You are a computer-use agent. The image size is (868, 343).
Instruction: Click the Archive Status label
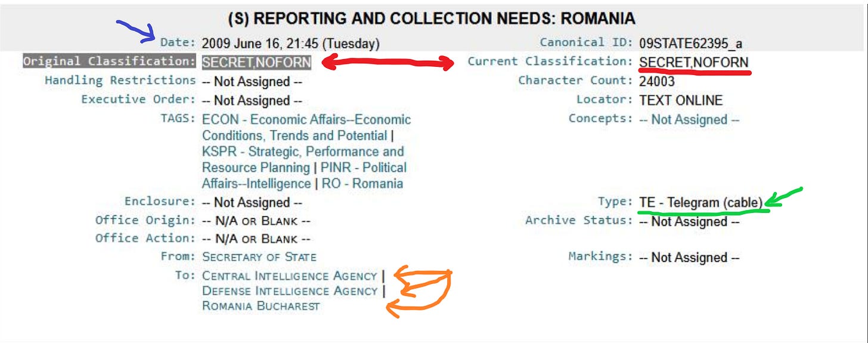pyautogui.click(x=579, y=220)
